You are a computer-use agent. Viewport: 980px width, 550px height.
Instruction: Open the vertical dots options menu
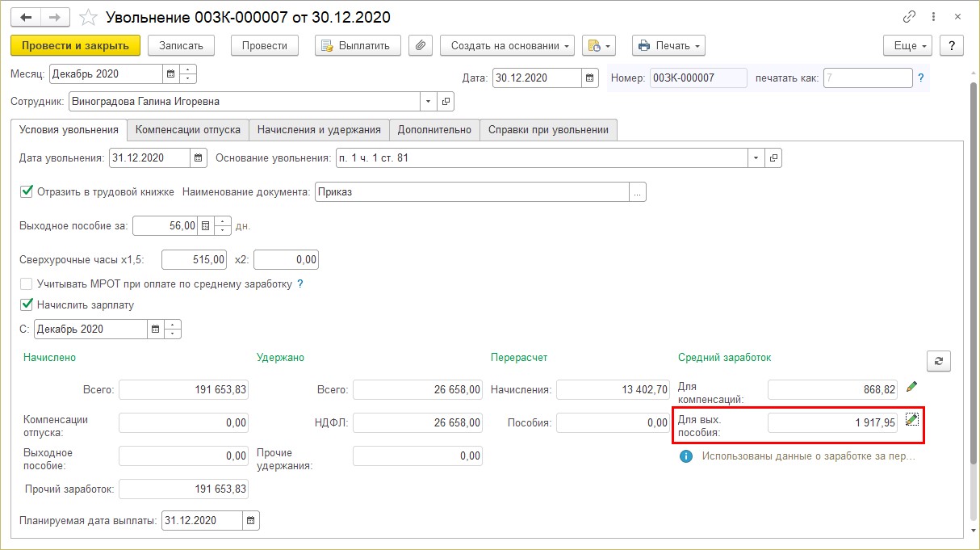point(936,17)
